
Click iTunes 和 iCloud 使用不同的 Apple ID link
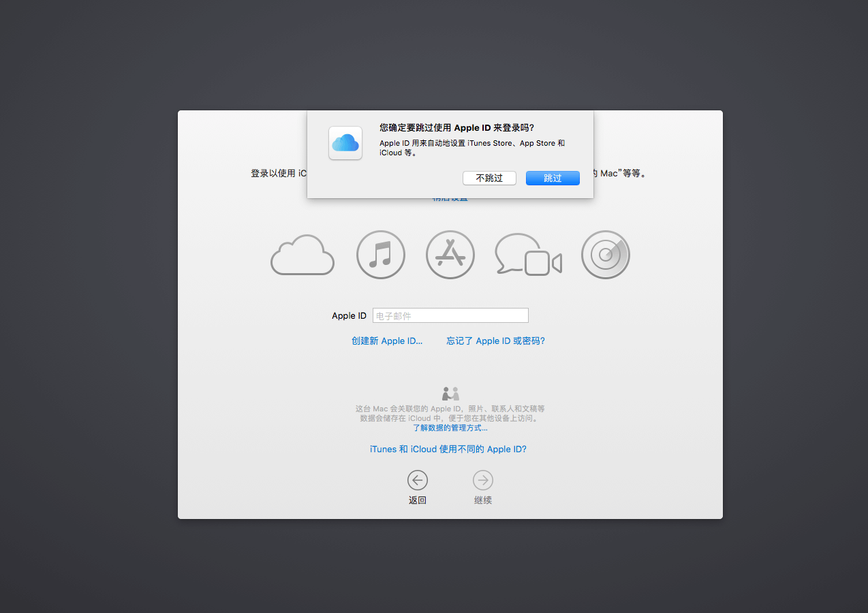[448, 449]
